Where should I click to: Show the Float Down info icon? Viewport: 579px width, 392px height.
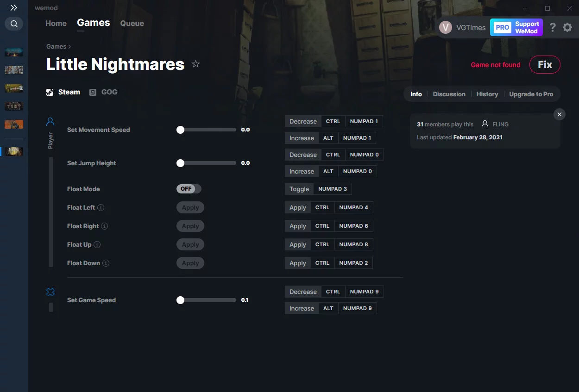tap(106, 263)
